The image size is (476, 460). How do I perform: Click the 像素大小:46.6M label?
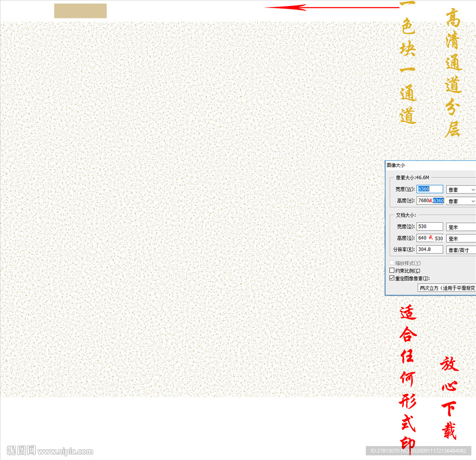pos(412,177)
